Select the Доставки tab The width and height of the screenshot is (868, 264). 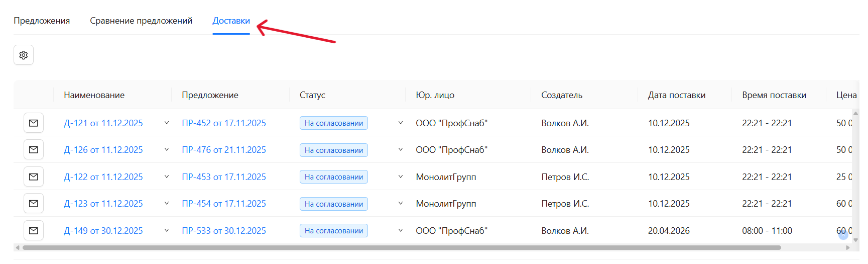pyautogui.click(x=231, y=21)
